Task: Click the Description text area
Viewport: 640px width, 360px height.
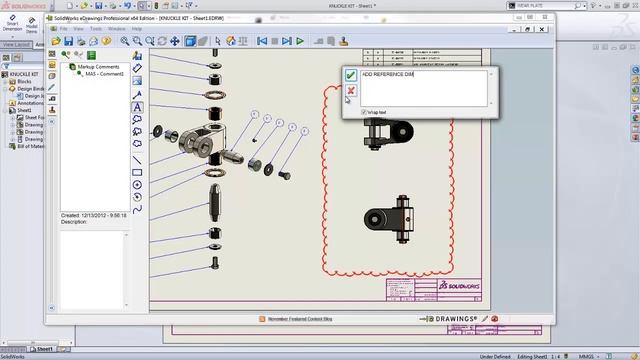Action: [x=92, y=270]
